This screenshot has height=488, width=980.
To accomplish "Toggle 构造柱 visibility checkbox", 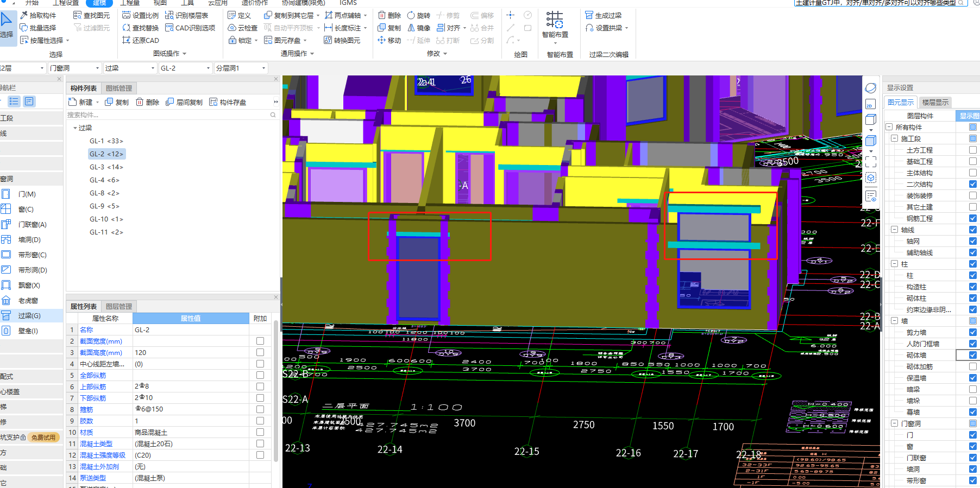I will [x=973, y=287].
